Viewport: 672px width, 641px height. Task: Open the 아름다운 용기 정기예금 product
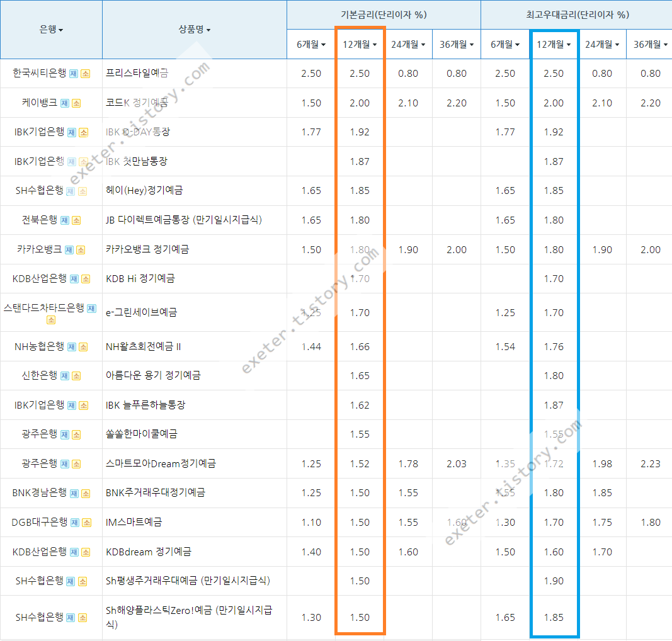coord(154,375)
